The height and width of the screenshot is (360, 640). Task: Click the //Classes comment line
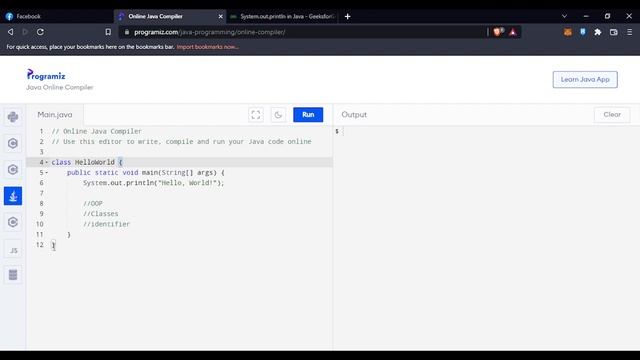(x=100, y=214)
